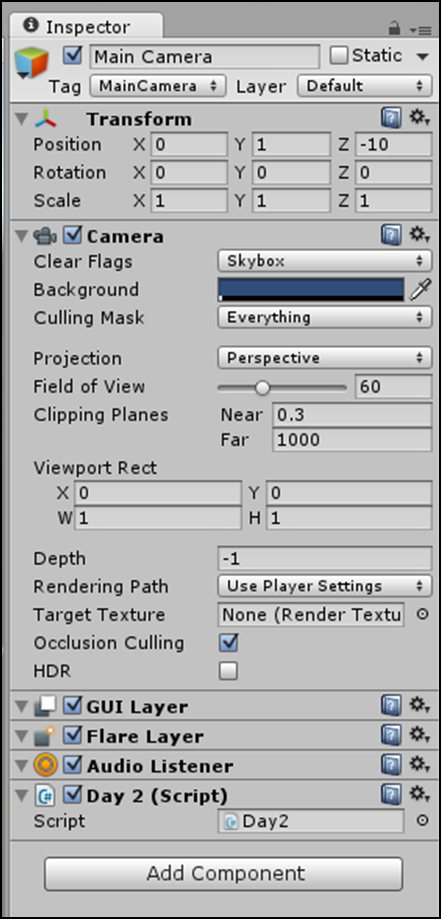Click the GUI Layer component icon
The width and height of the screenshot is (441, 919).
pos(45,706)
